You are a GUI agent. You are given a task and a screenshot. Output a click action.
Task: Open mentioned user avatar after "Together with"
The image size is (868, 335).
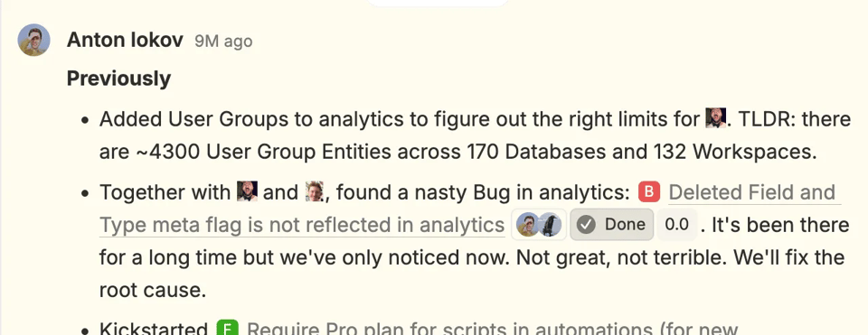(x=248, y=191)
